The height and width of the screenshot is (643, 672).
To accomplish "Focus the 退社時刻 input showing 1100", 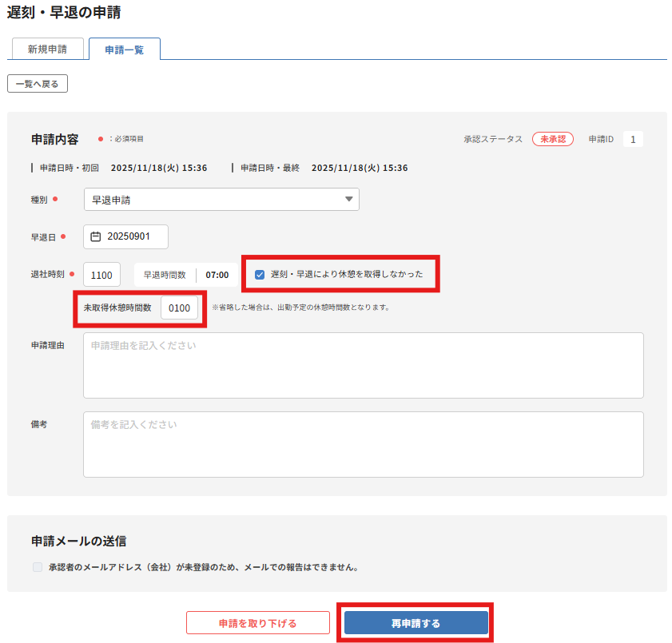I will (101, 275).
